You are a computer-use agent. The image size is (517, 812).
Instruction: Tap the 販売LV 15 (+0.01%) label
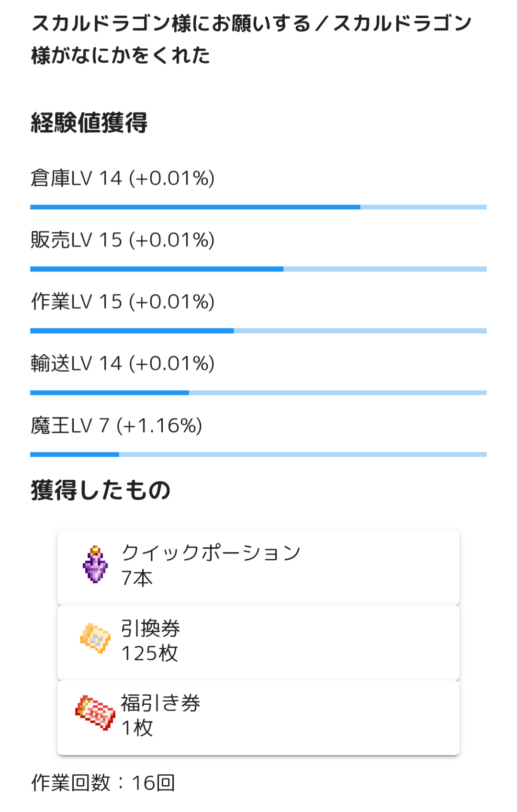[123, 240]
